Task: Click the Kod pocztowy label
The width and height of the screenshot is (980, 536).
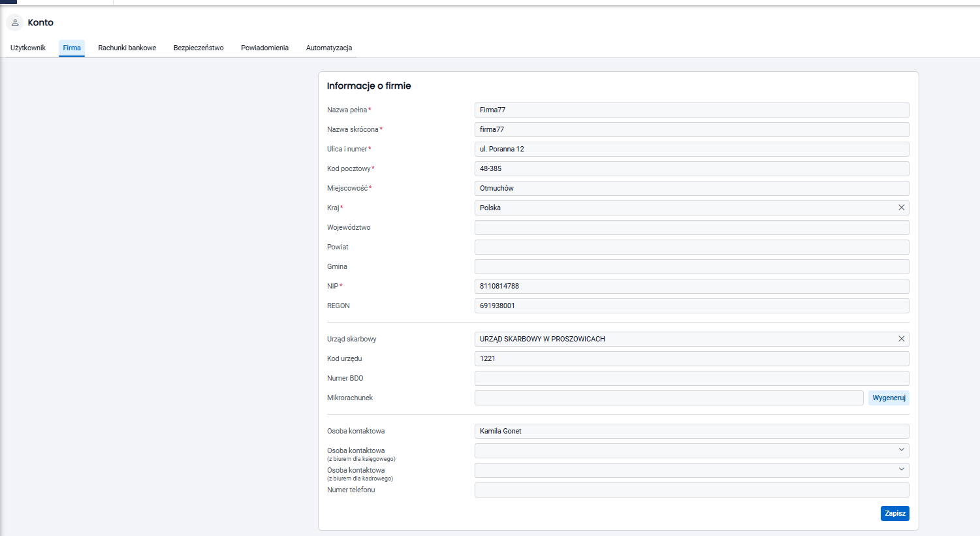Action: (x=349, y=168)
